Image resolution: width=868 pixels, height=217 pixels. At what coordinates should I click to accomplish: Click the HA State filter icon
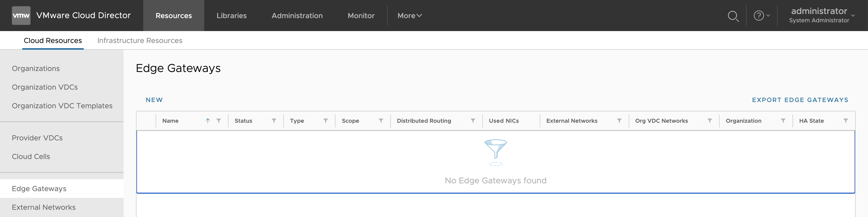coord(846,121)
